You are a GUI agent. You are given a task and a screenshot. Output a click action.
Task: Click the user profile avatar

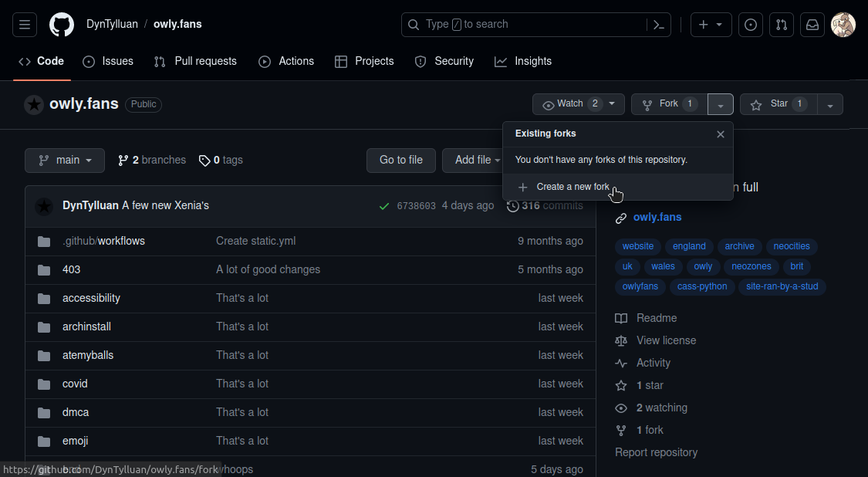point(843,25)
